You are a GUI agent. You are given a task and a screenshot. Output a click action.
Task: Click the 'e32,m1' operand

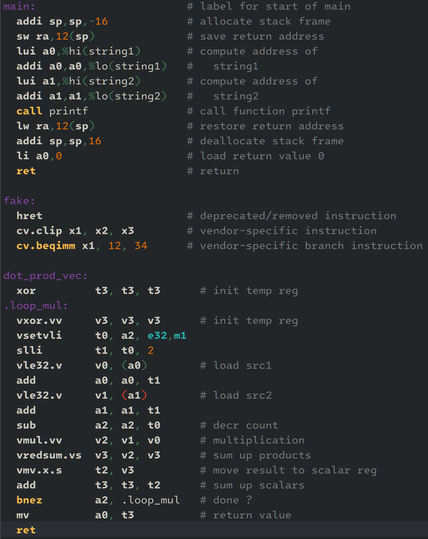click(167, 336)
